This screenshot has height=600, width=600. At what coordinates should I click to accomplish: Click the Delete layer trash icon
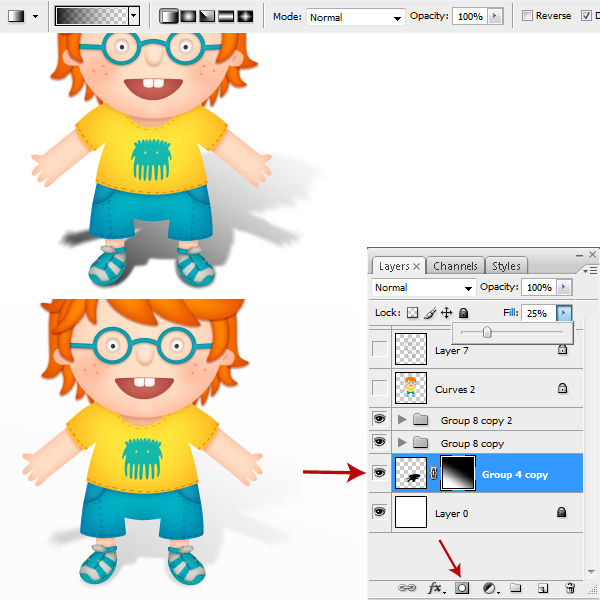[x=570, y=587]
